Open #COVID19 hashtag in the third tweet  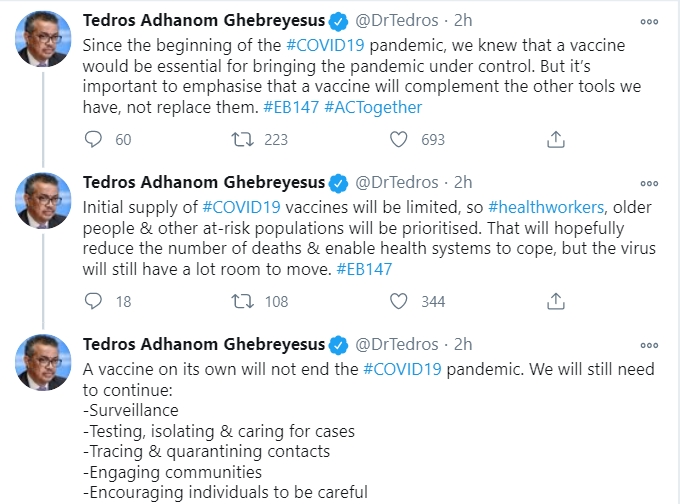click(x=402, y=369)
